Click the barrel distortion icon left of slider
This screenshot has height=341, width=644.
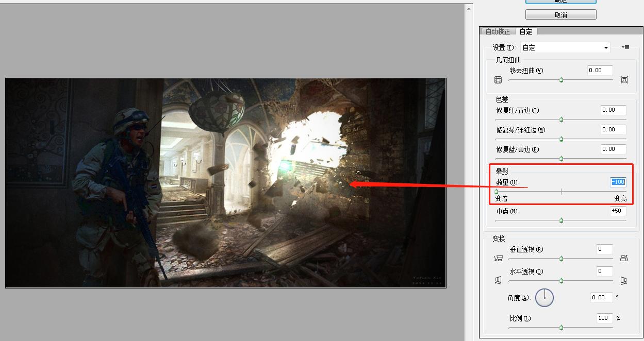[498, 80]
